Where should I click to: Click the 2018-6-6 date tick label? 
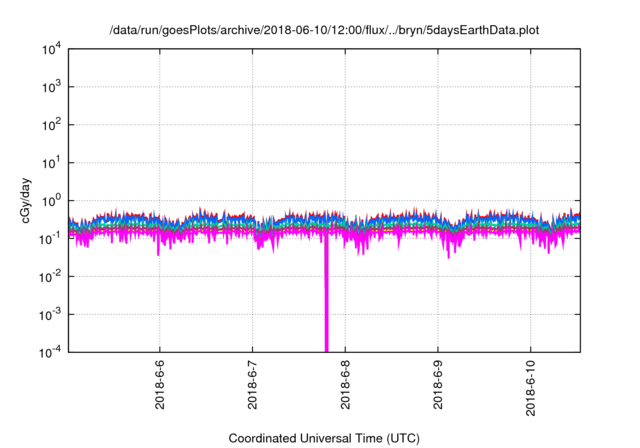coord(160,384)
